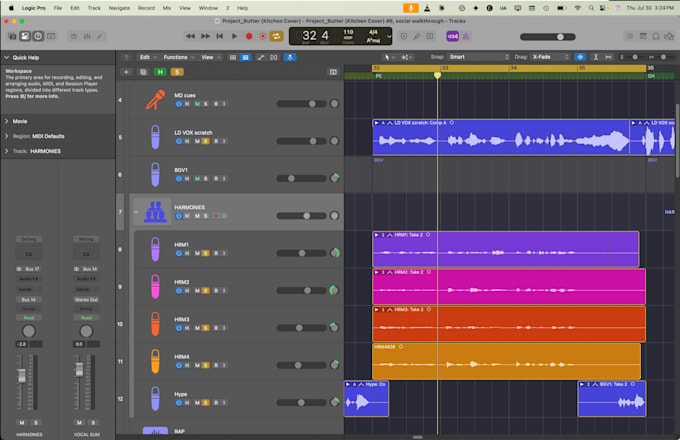The width and height of the screenshot is (680, 440).
Task: Open the Smart Controls button
Action: pos(74,36)
